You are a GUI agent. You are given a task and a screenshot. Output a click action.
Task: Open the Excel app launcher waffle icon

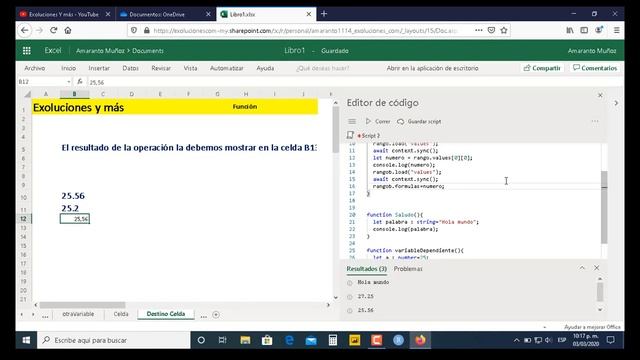[27, 51]
